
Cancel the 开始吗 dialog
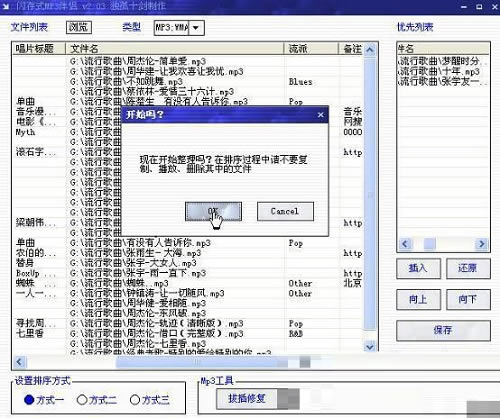point(285,211)
